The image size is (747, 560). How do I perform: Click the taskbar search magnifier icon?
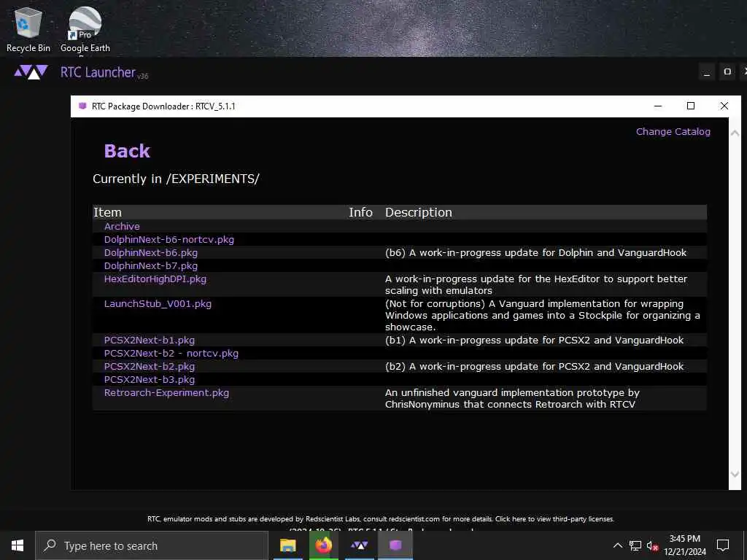click(50, 545)
